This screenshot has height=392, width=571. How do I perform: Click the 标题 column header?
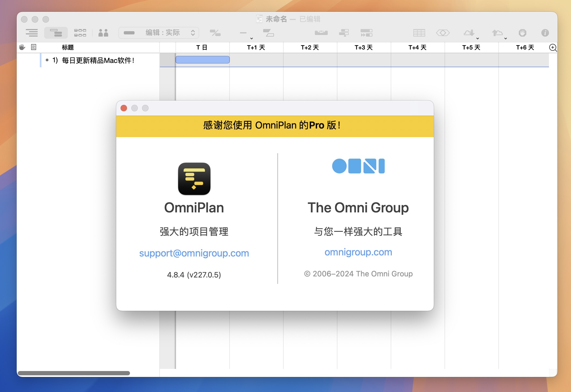coord(68,47)
